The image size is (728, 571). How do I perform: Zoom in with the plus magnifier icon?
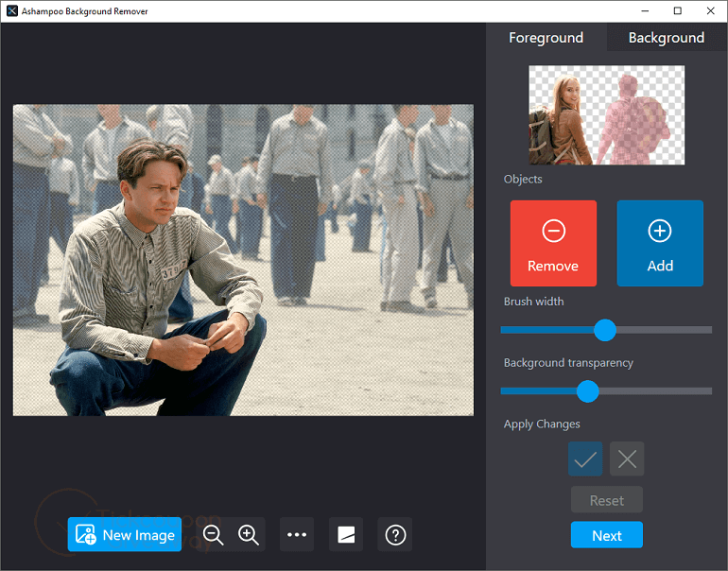[x=249, y=535]
